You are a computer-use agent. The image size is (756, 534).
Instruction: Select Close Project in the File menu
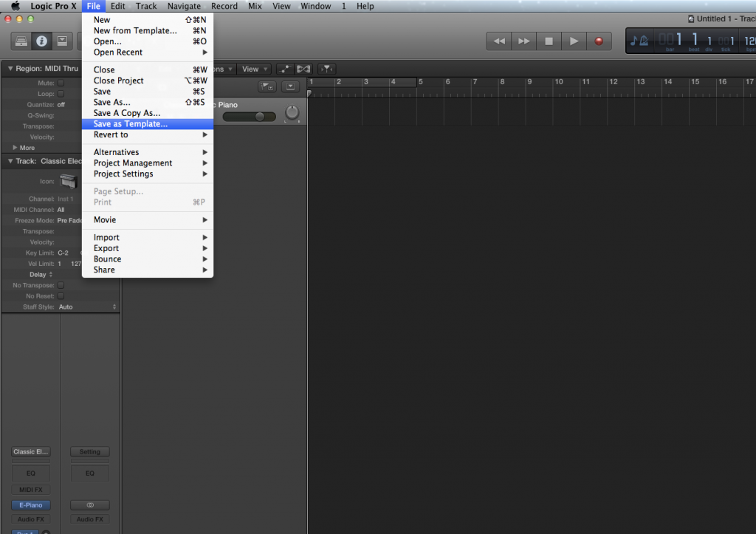(148, 81)
